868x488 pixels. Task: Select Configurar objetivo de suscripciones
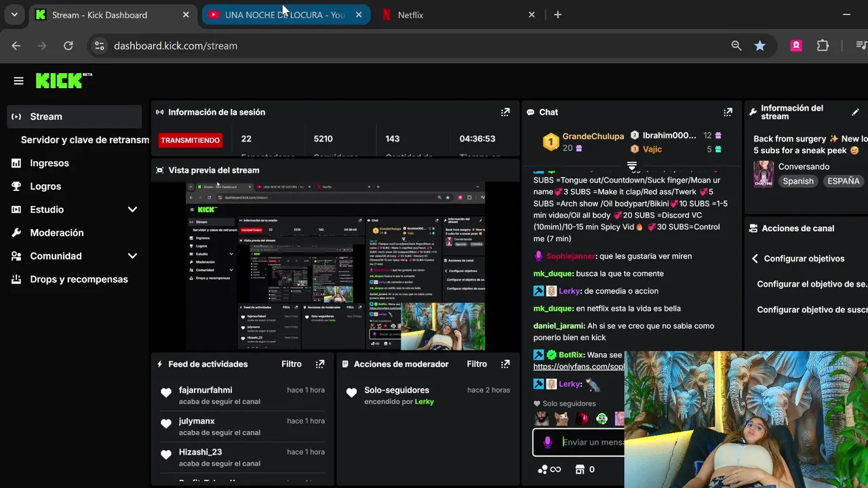point(812,310)
